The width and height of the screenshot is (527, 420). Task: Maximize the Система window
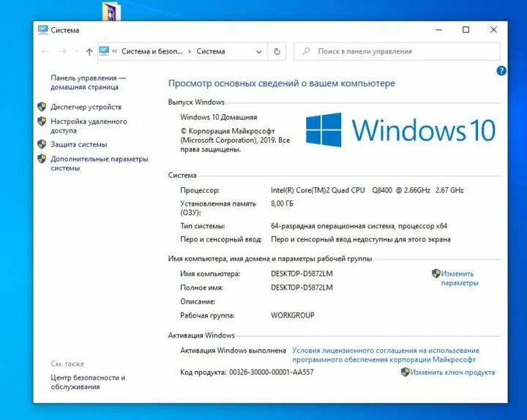466,30
